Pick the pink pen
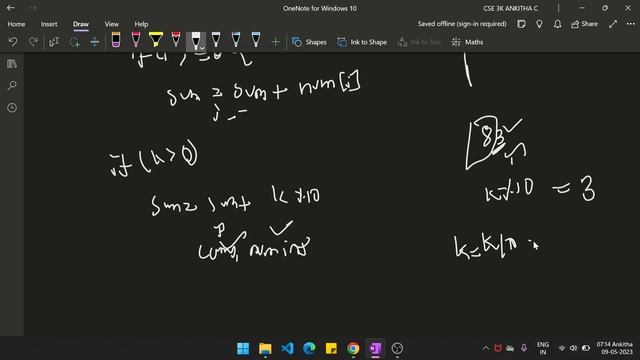The image size is (640, 360). pos(136,40)
